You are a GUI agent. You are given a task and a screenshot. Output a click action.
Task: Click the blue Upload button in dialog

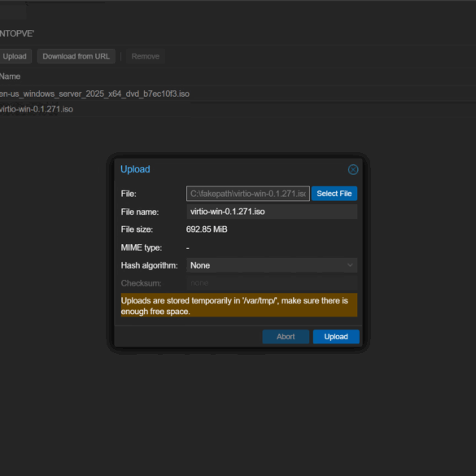[336, 336]
